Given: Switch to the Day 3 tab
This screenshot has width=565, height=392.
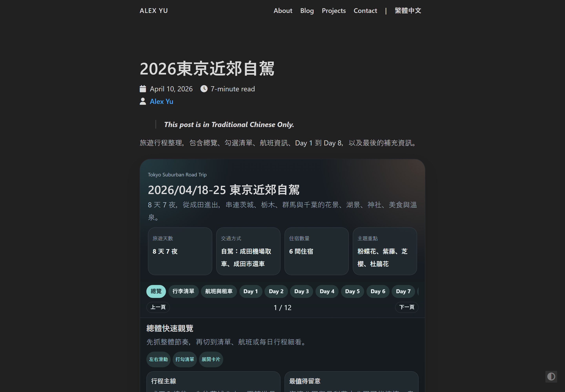Looking at the screenshot, I should point(302,291).
